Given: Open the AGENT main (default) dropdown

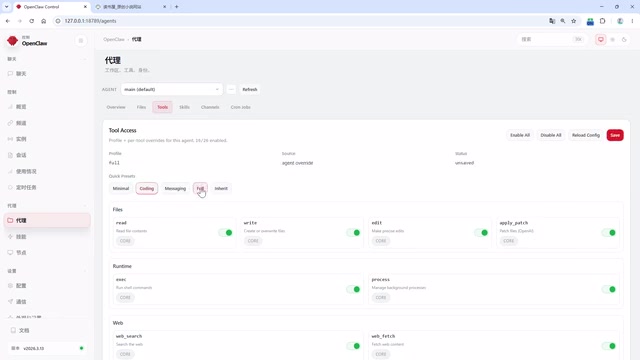Looking at the screenshot, I should click(172, 89).
